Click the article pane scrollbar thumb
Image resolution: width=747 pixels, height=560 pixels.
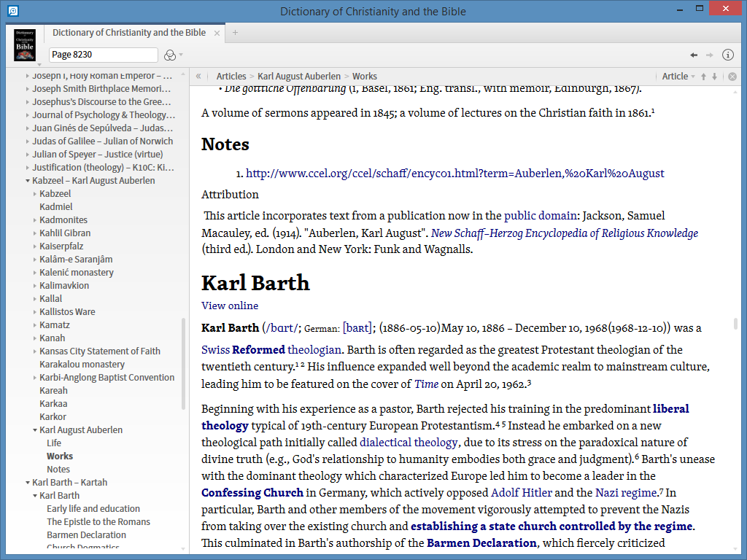(x=735, y=324)
